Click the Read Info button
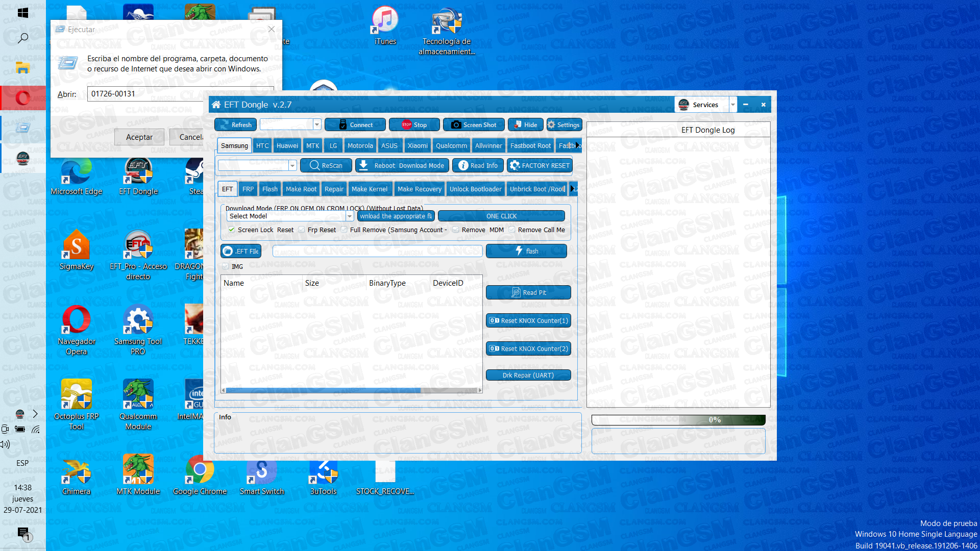 [478, 165]
